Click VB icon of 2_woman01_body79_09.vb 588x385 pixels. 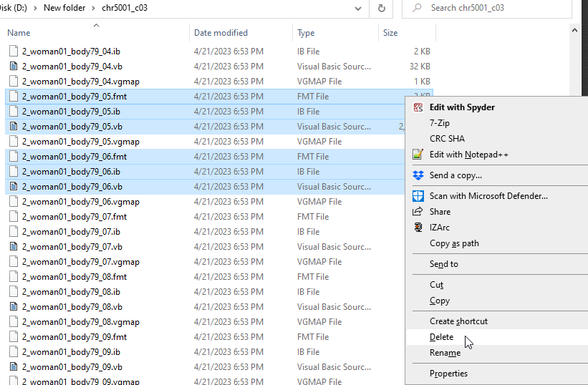click(x=14, y=367)
